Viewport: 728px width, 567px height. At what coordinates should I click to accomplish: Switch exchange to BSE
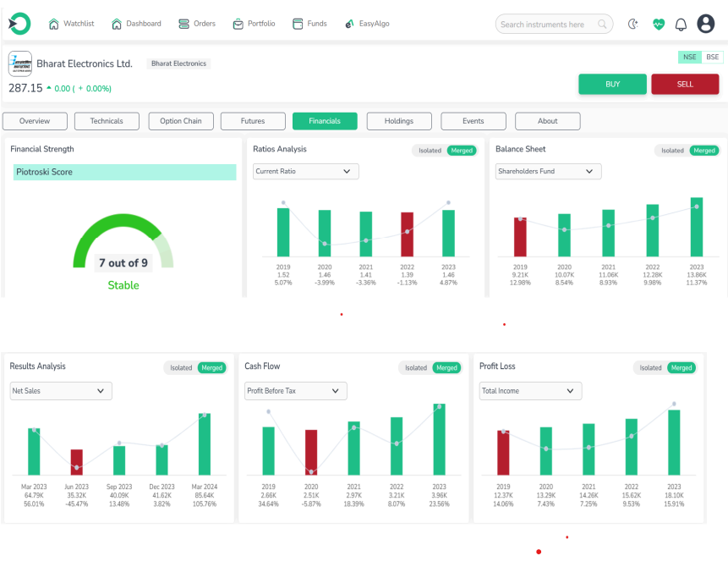tap(713, 57)
